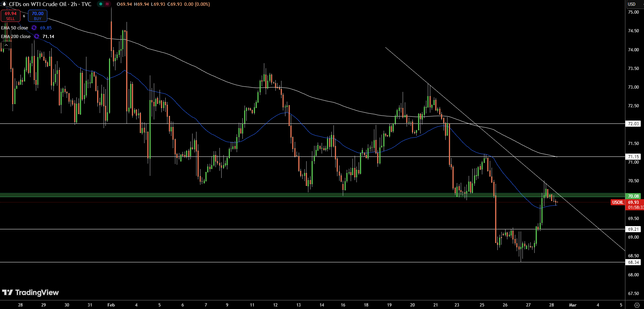Click the 73.00 price axis label

pos(633,87)
